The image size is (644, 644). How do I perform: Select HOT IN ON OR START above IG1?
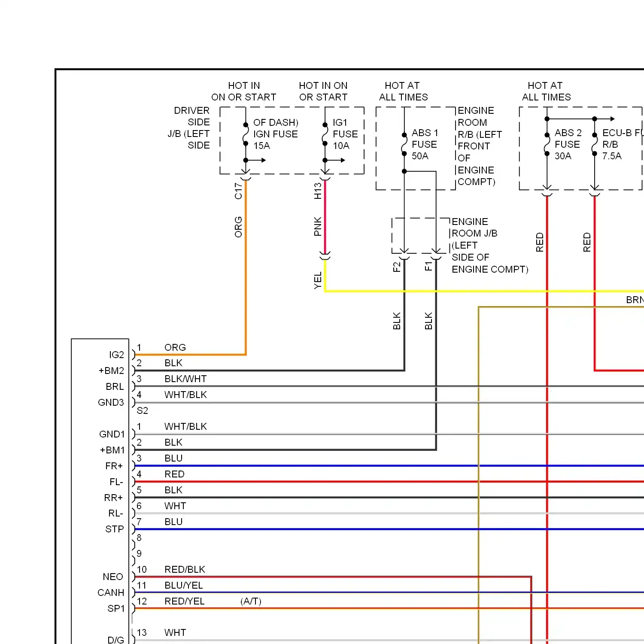(x=323, y=91)
